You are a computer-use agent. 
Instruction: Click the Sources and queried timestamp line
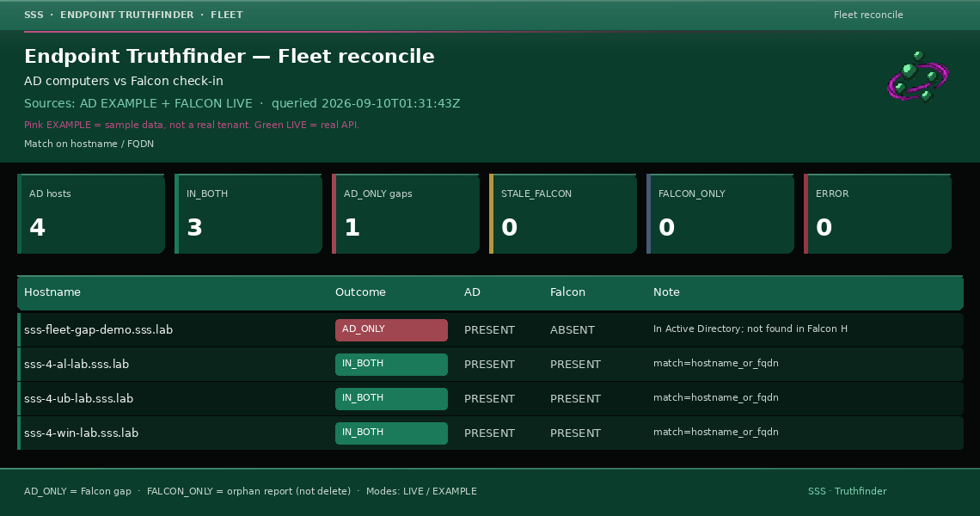click(x=242, y=103)
